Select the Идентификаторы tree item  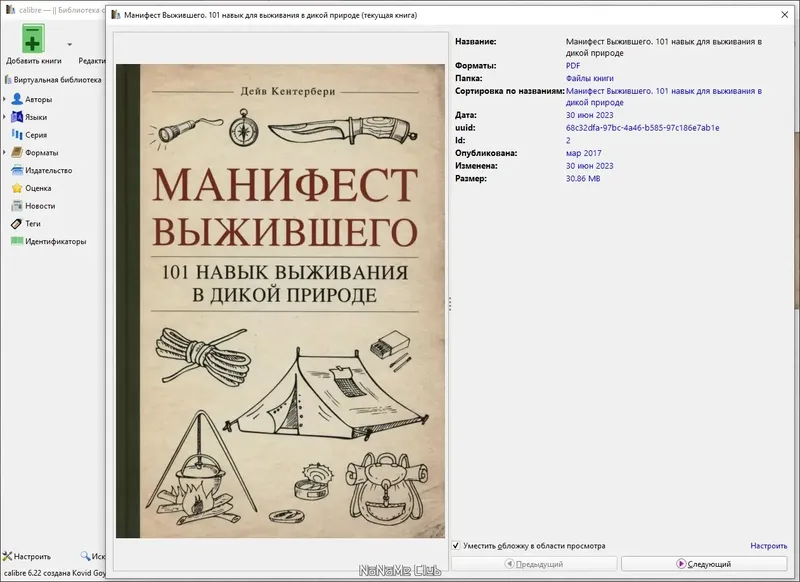56,241
